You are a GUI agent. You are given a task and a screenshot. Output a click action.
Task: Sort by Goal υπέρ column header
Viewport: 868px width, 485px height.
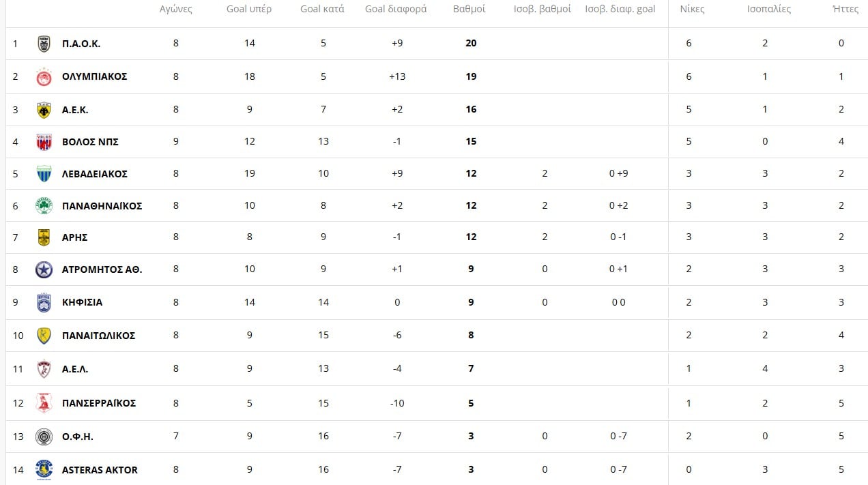point(249,10)
